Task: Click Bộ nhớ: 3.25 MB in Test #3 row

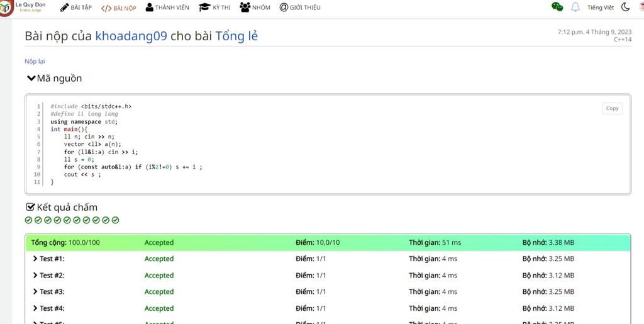Action: (x=548, y=291)
